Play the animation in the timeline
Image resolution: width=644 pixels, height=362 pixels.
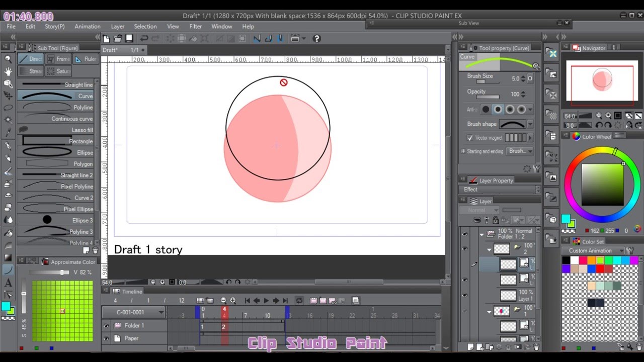pyautogui.click(x=266, y=300)
